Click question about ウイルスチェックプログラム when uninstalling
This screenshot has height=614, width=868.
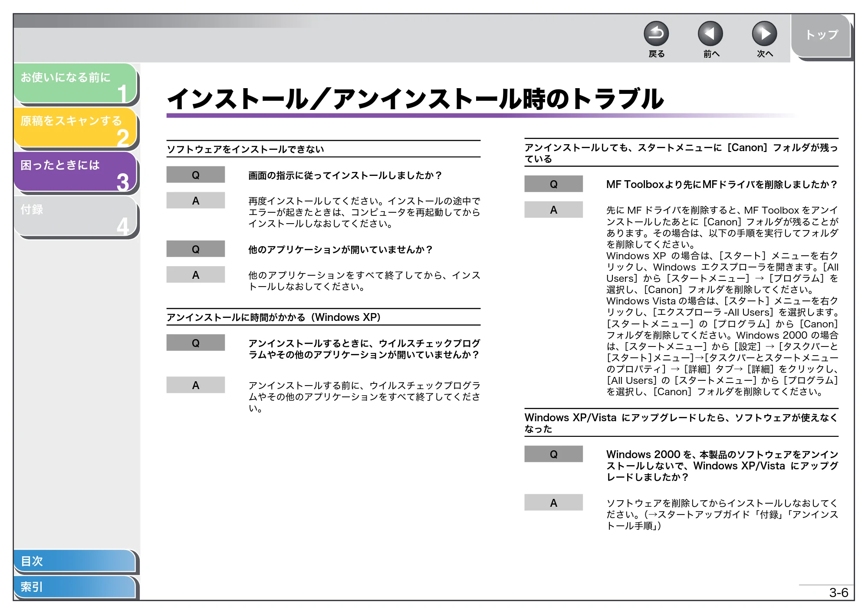coord(364,349)
